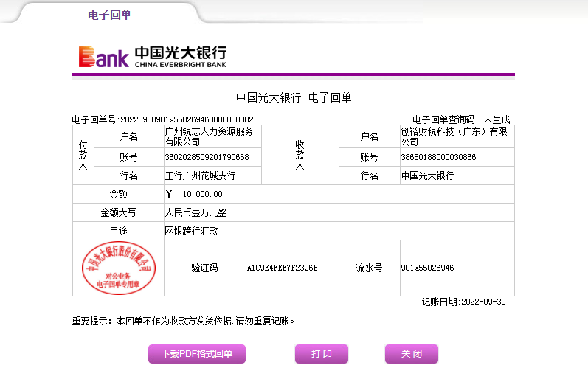
Task: Open the 电子回单 tab
Action: tap(109, 15)
